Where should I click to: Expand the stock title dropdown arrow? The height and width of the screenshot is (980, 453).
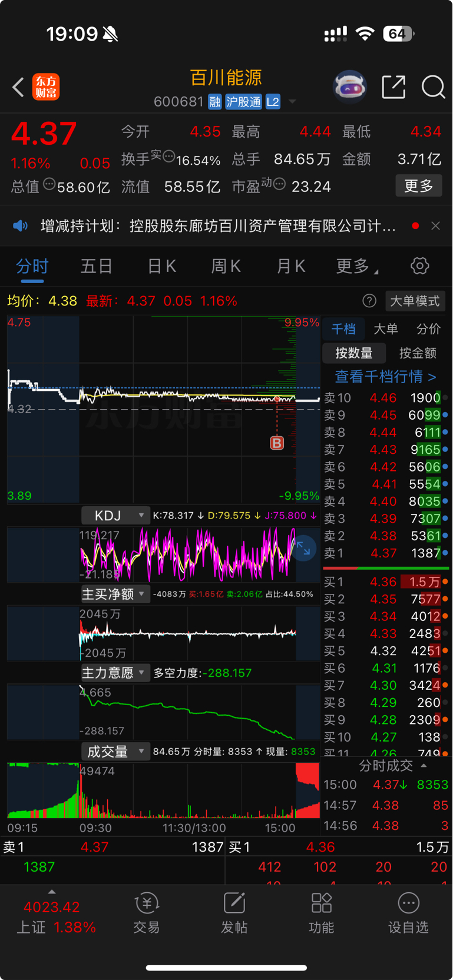[x=292, y=102]
